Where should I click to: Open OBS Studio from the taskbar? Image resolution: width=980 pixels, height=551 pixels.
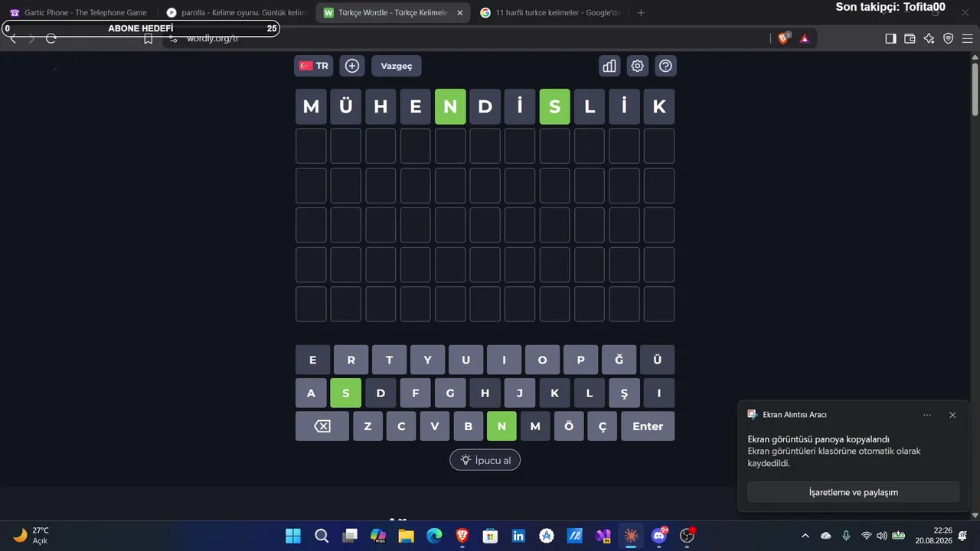[688, 536]
